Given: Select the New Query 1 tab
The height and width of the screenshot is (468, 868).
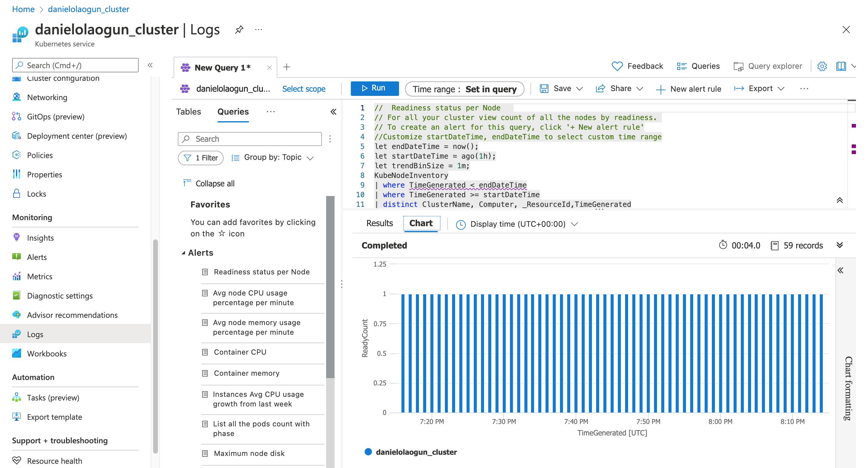Looking at the screenshot, I should click(x=222, y=68).
